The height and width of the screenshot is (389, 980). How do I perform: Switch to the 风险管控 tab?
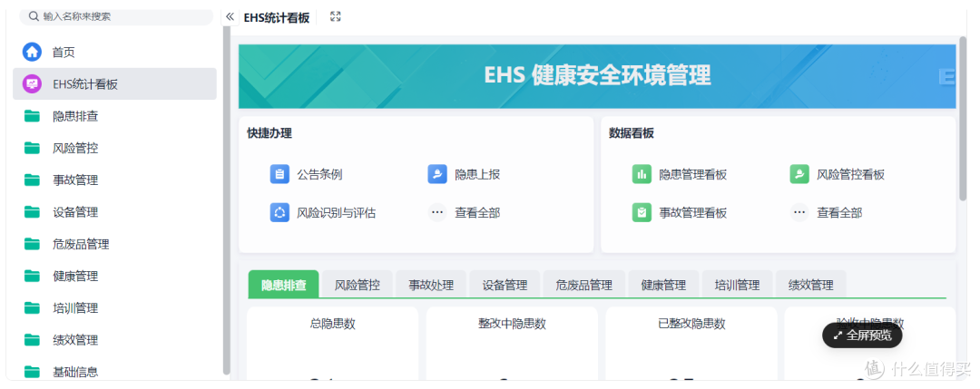tap(357, 285)
